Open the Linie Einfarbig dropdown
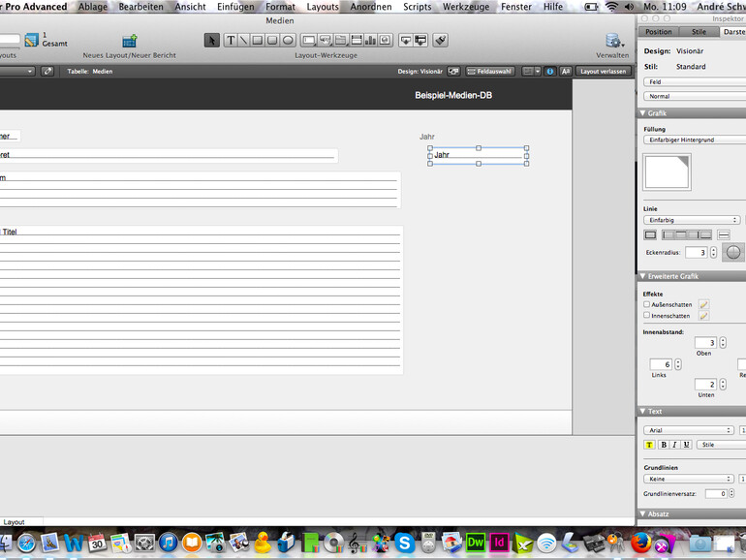Viewport: 746px width, 560px height. click(x=692, y=220)
